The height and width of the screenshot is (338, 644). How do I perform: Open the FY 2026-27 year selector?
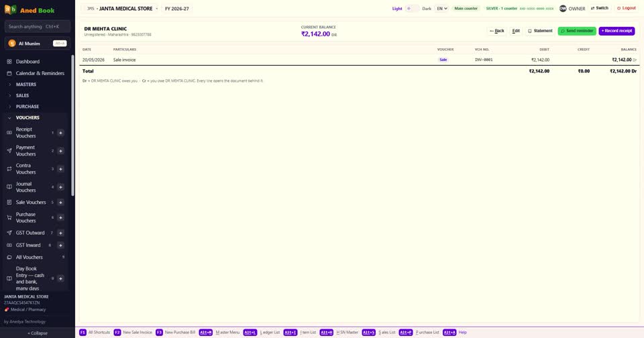pyautogui.click(x=177, y=9)
